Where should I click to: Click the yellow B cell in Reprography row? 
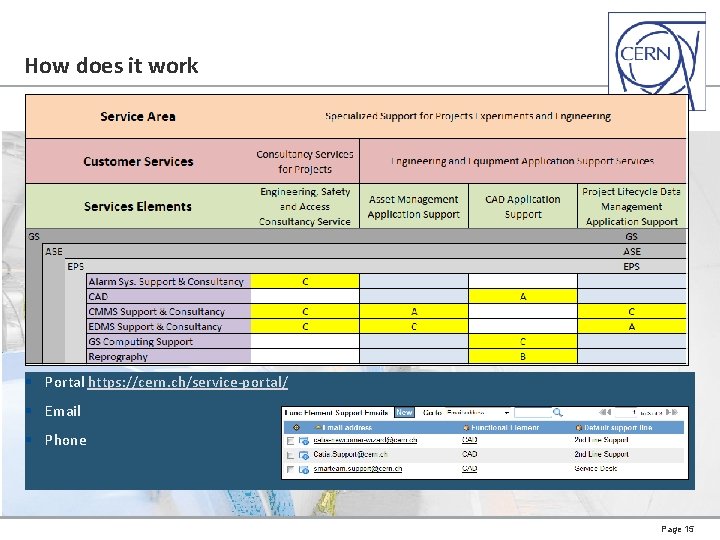[x=523, y=357]
